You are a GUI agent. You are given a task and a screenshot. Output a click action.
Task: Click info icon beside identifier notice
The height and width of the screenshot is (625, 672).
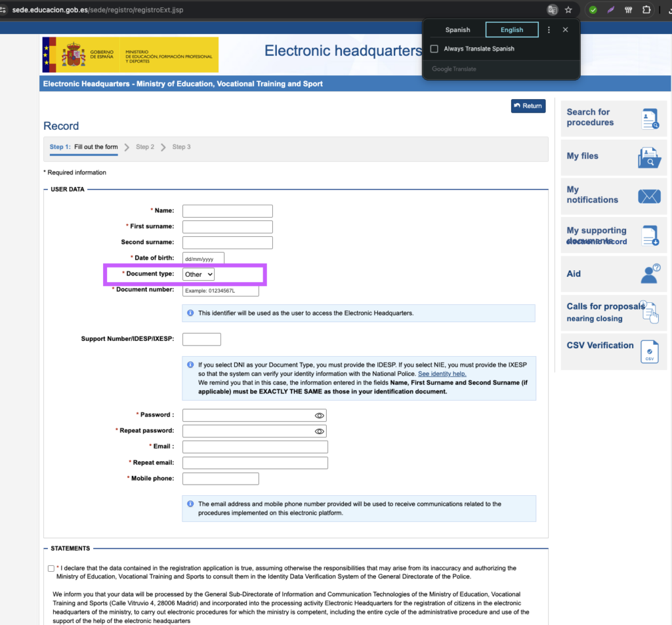click(190, 313)
